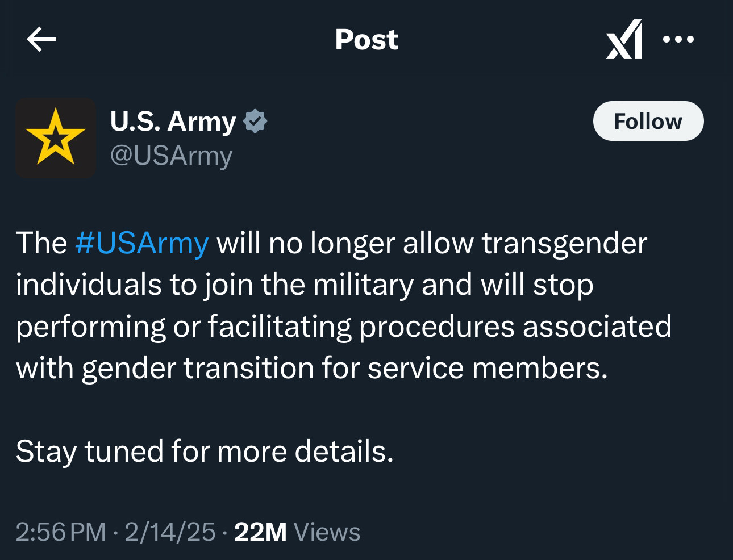Tap the blue verified badge
Screen dimensions: 733x560
(255, 121)
